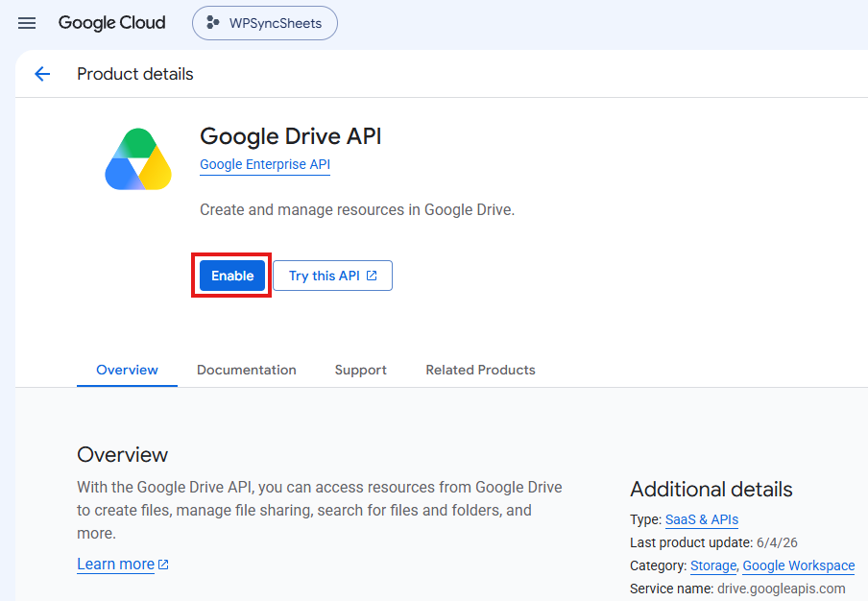Open the Support tab
This screenshot has width=868, height=601.
360,370
